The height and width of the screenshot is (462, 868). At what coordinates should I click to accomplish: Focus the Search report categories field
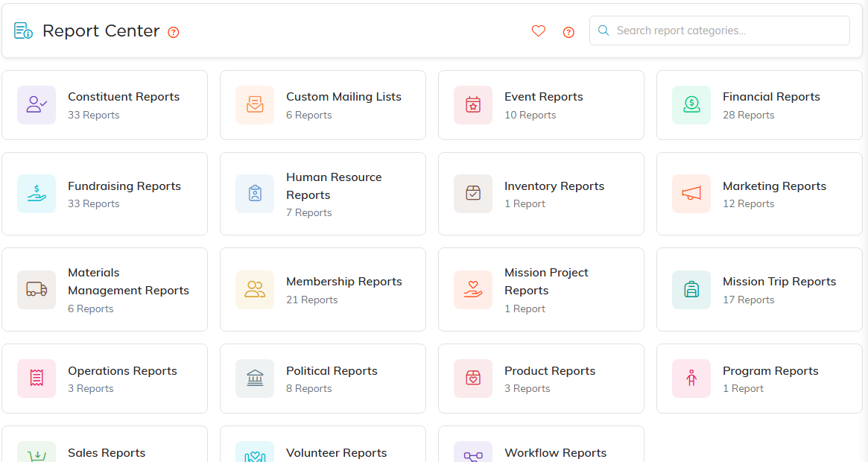point(720,31)
